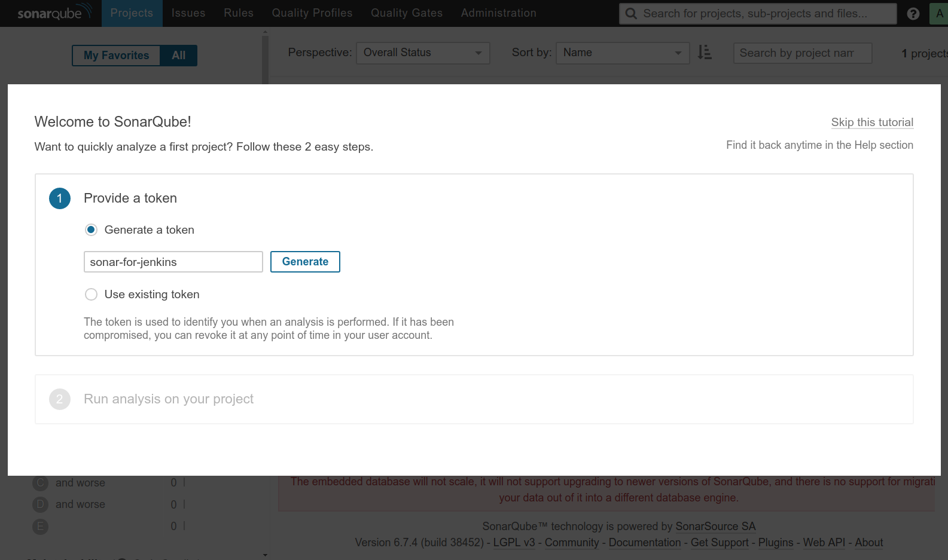Open the Projects menu

[x=132, y=13]
